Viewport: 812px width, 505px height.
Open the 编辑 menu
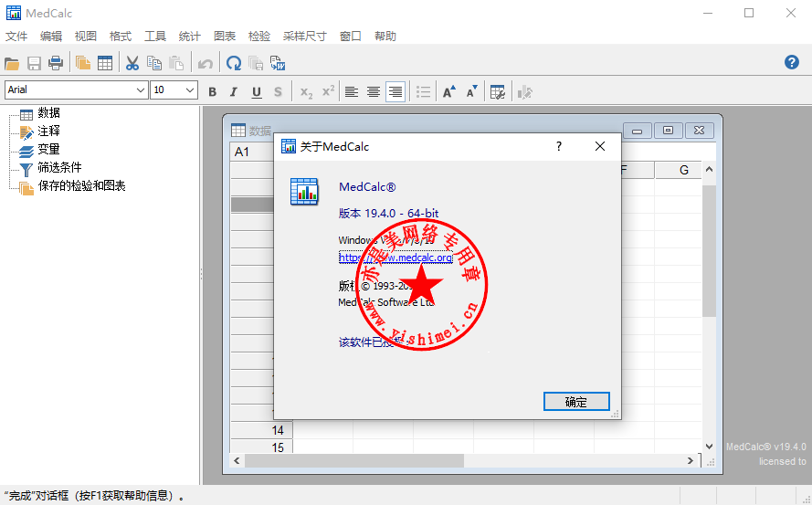coord(51,37)
